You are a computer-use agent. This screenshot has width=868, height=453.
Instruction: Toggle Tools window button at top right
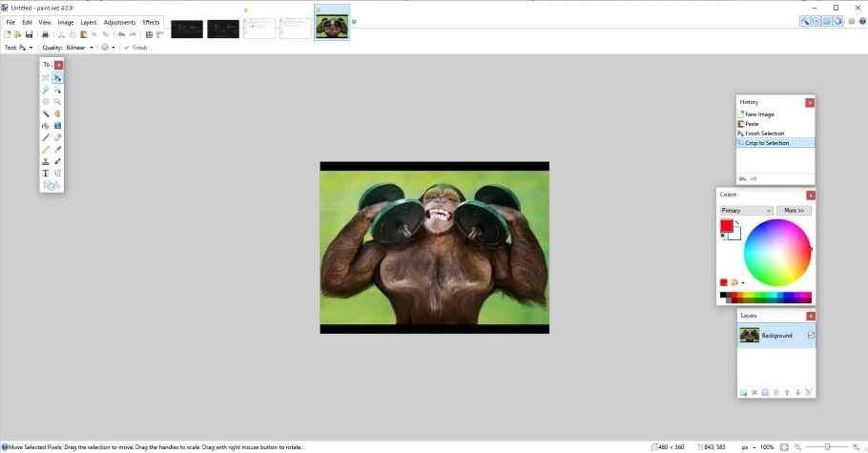coord(805,21)
